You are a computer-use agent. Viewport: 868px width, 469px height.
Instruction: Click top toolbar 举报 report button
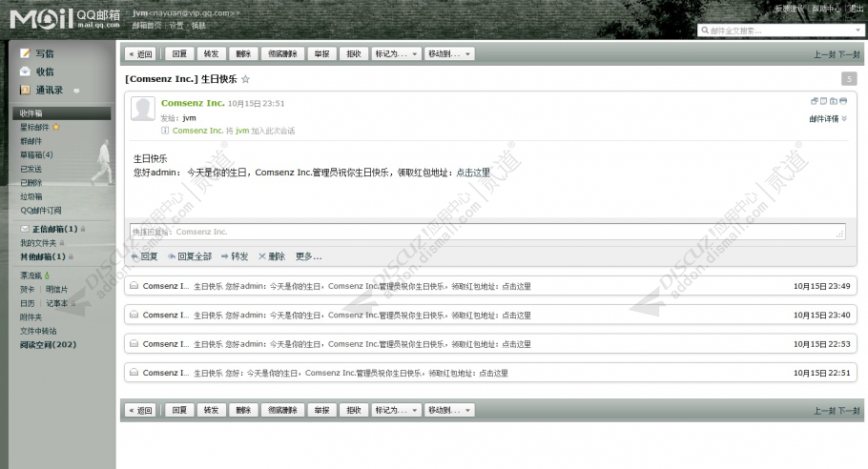click(x=321, y=53)
